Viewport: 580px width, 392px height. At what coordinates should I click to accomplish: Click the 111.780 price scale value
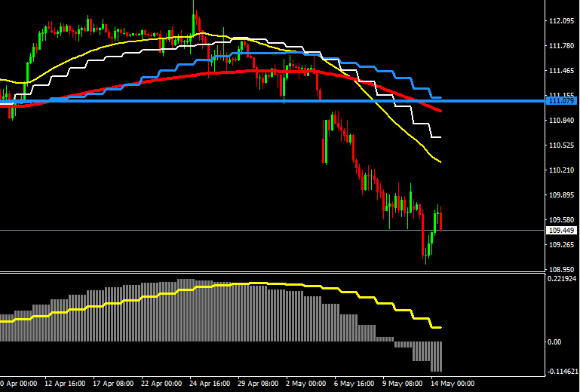[561, 45]
